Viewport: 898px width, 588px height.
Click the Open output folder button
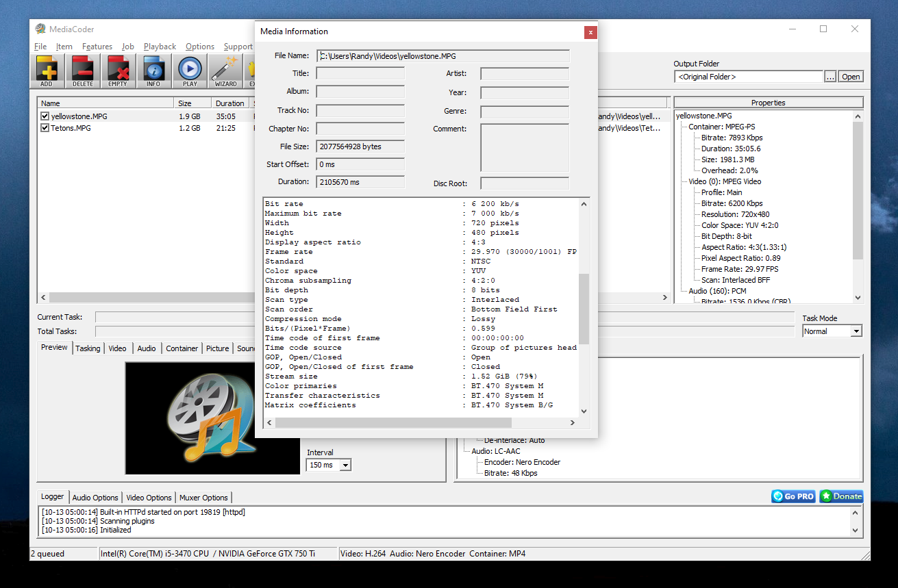(x=851, y=77)
